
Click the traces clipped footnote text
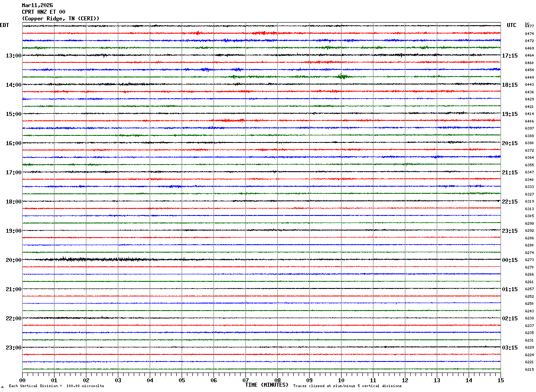pos(347,386)
